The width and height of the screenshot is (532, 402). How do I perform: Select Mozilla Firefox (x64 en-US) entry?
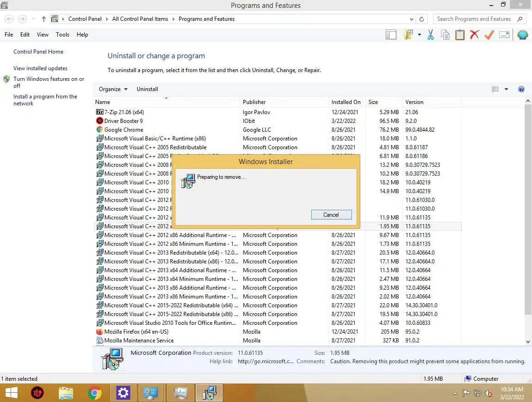[277, 332]
